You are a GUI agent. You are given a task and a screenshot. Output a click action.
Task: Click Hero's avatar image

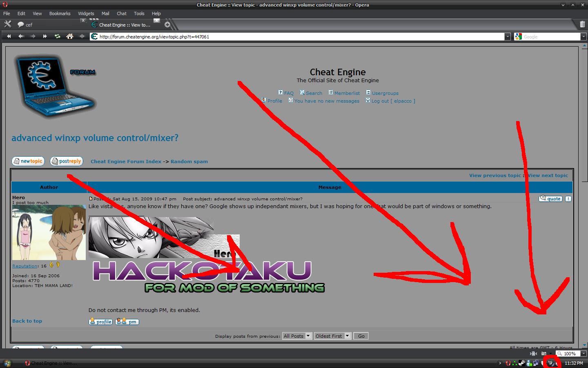click(49, 232)
